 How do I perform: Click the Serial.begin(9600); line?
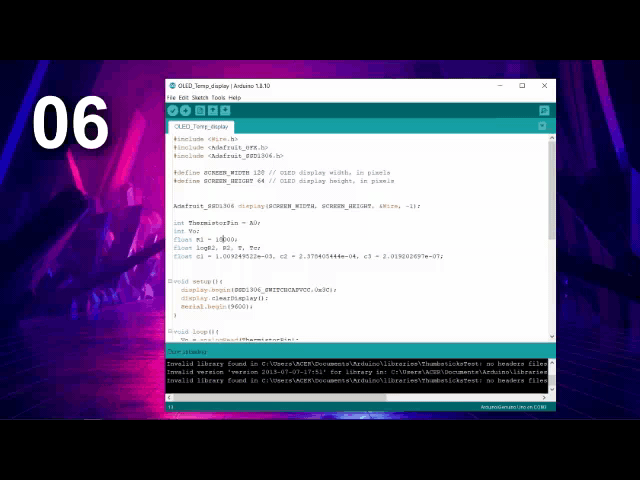(x=217, y=307)
